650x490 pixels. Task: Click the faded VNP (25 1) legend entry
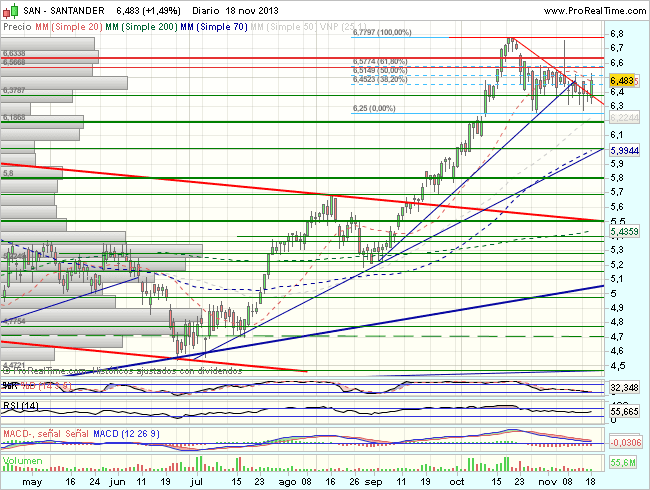tap(344, 27)
